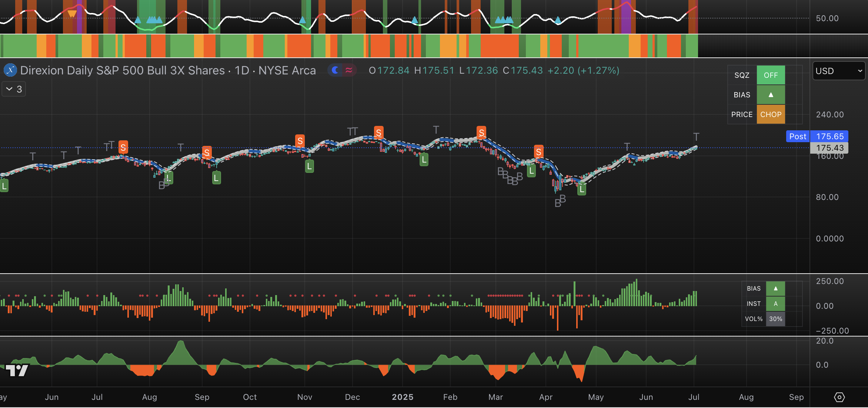The image size is (868, 408).
Task: Click the green L marker in late April
Action: (582, 189)
